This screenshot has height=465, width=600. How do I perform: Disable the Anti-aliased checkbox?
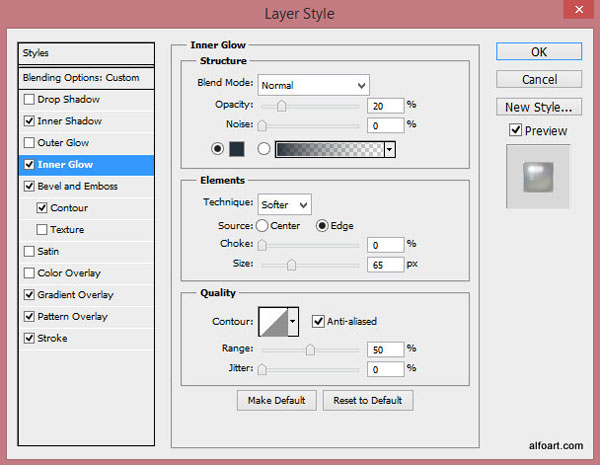318,321
